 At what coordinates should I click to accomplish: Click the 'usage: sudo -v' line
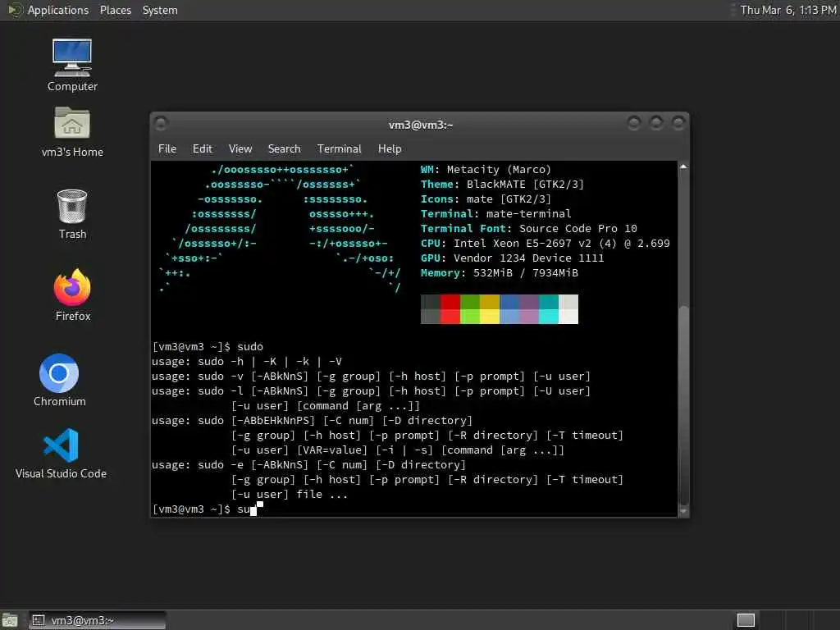371,377
